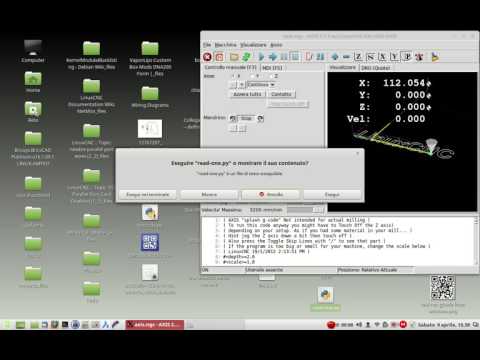This screenshot has height=360, width=480.
Task: Zoom out the preview with the minus icon
Action: [x=346, y=57]
